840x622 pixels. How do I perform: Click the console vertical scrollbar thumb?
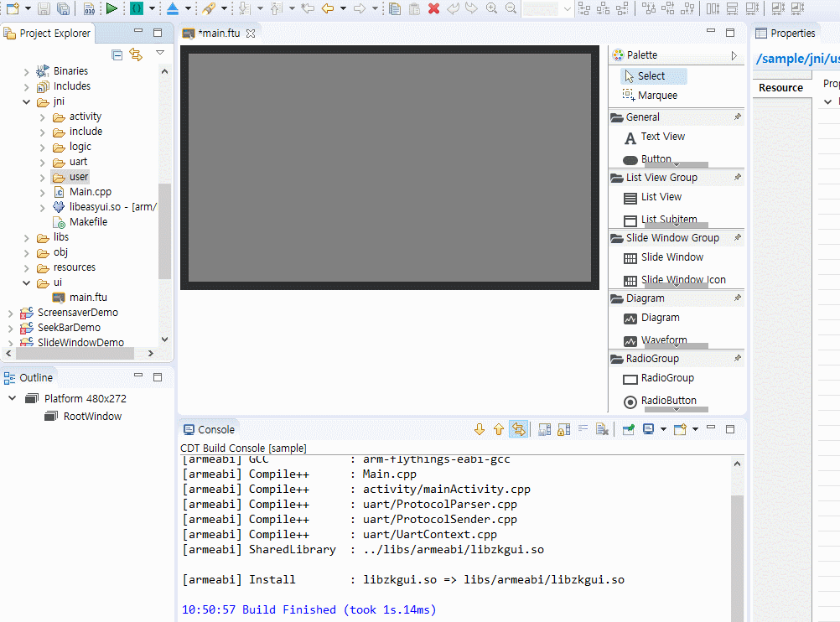pyautogui.click(x=737, y=559)
